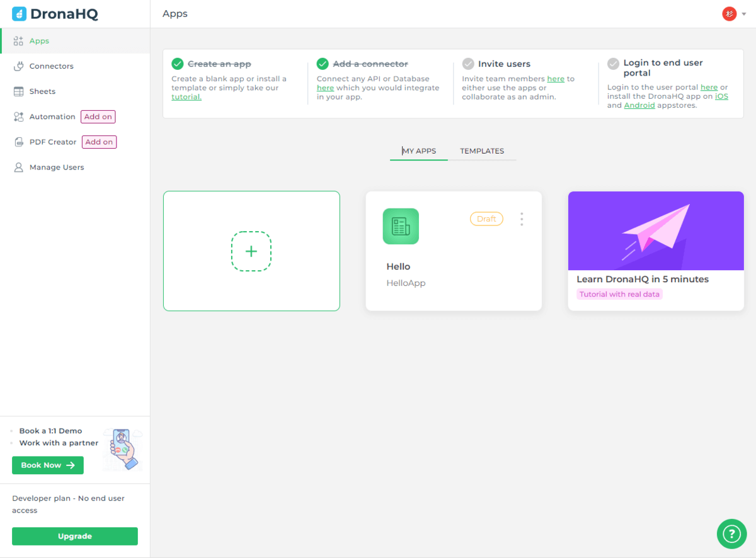Click the Login to end user portal checkmark

[x=613, y=64]
